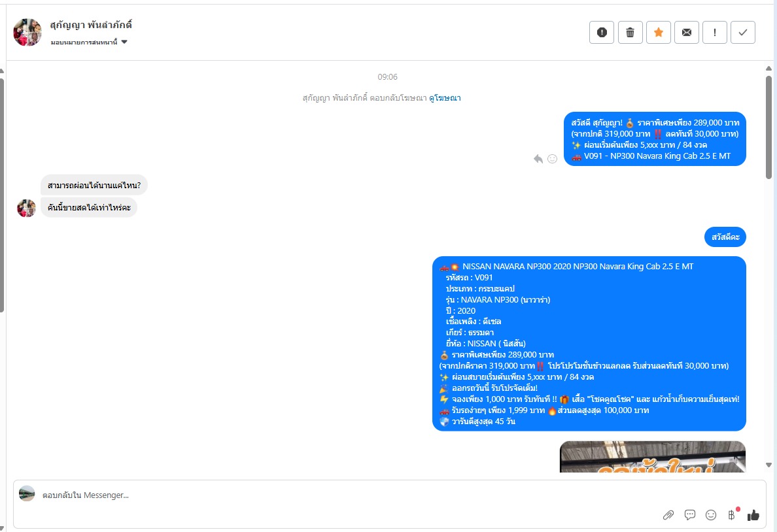Image resolution: width=777 pixels, height=532 pixels.
Task: Open saved replies speech bubble icon
Action: click(x=690, y=515)
